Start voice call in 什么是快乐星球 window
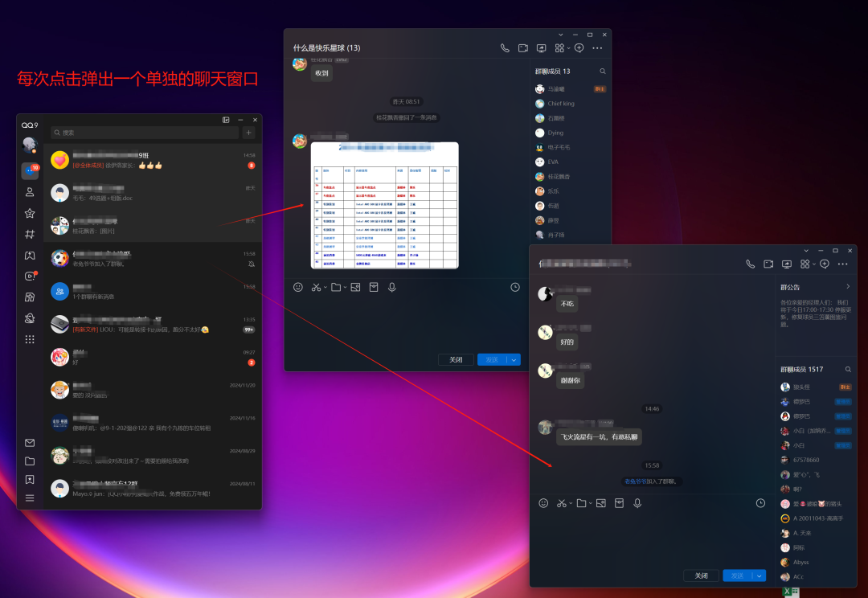The image size is (868, 598). click(x=505, y=48)
